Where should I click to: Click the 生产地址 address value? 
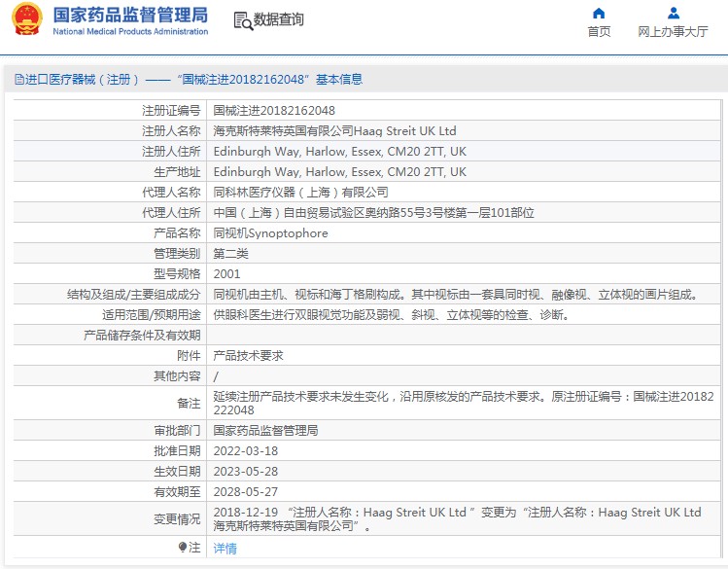tap(340, 172)
